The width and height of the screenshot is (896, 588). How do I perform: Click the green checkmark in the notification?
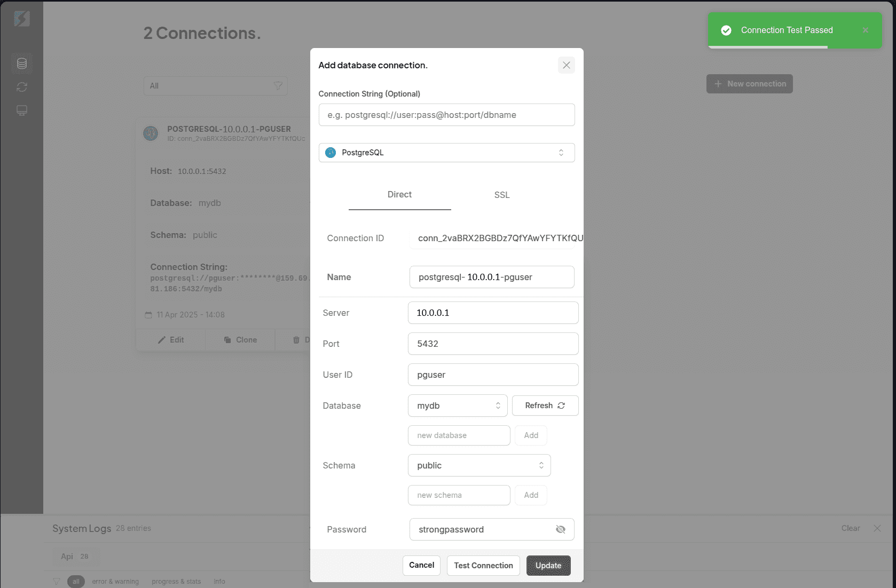pyautogui.click(x=726, y=30)
